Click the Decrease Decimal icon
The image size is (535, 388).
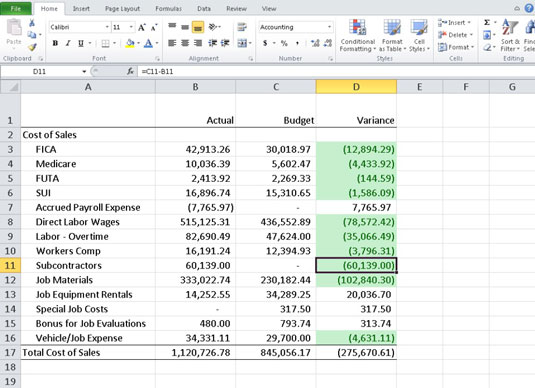(328, 43)
